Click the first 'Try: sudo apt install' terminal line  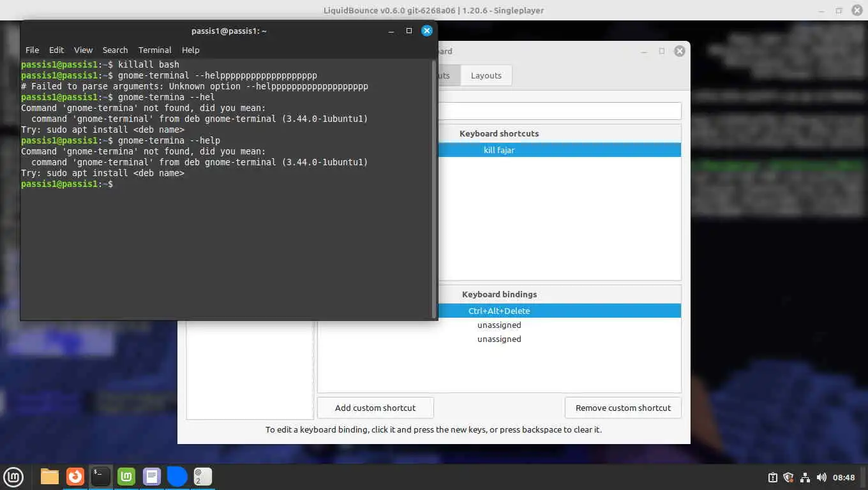(103, 130)
